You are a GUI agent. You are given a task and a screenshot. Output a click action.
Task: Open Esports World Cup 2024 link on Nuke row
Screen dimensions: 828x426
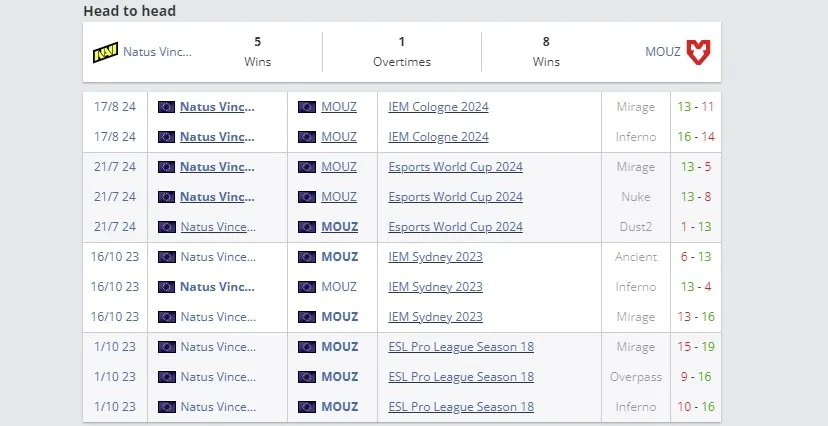[x=455, y=197]
